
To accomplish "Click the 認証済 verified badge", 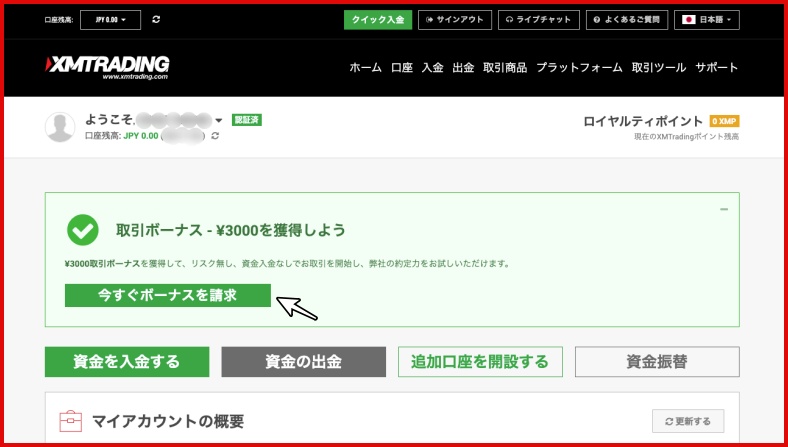I will coord(247,120).
